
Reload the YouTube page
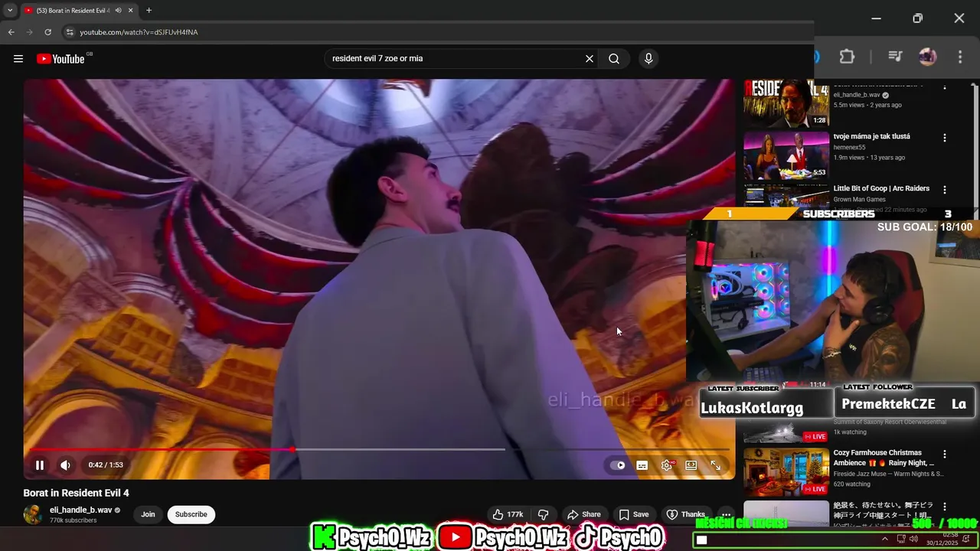pos(47,32)
